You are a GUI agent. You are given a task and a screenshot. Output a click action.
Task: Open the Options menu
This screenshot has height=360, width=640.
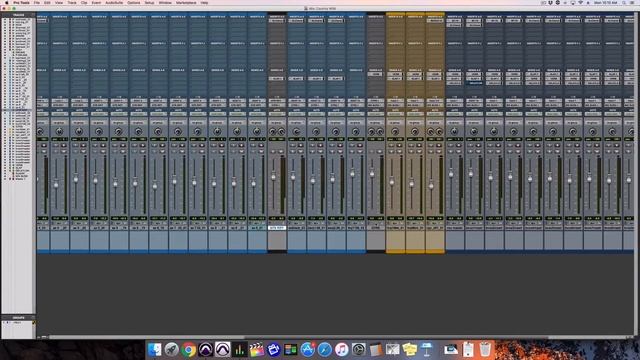[133, 2]
